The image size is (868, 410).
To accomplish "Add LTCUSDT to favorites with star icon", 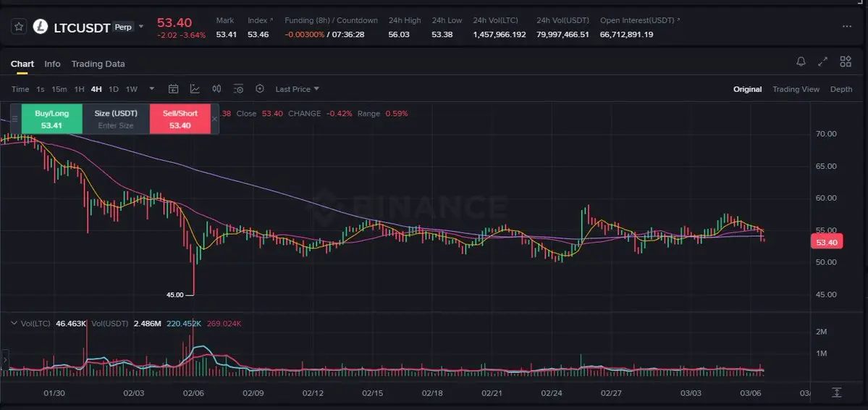I will (19, 27).
